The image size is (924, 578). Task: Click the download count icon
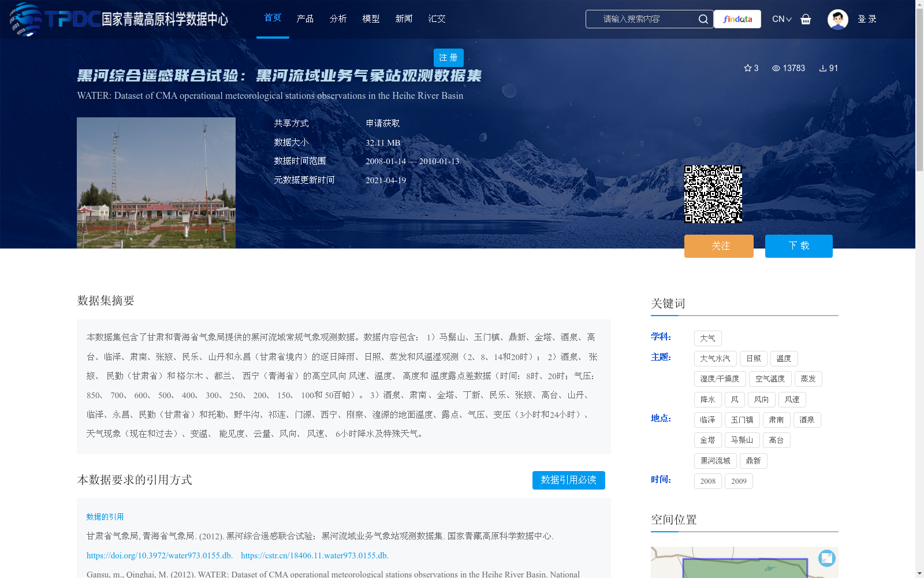[x=823, y=68]
